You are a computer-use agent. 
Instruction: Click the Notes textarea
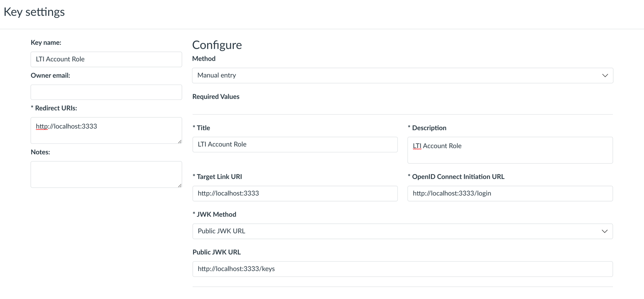coord(106,174)
